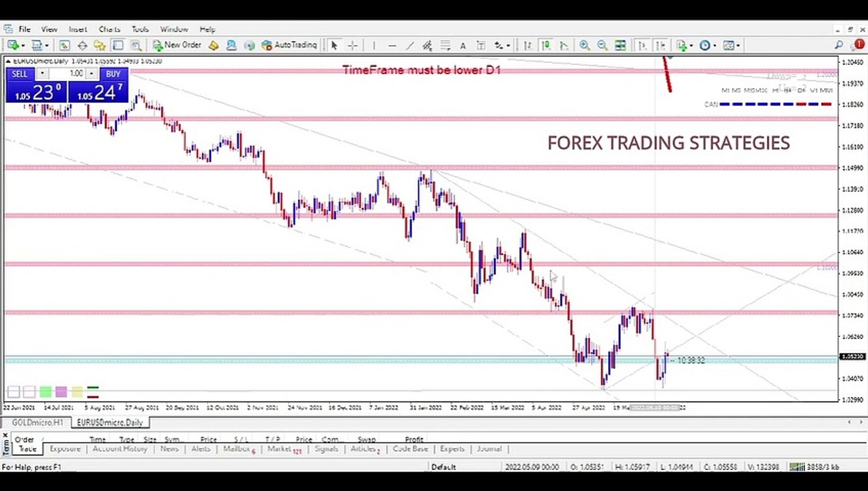Open the Help menu

coord(207,29)
